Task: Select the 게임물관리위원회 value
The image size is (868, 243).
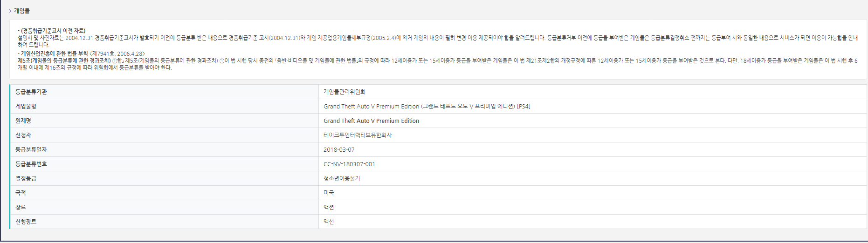Action: 344,92
